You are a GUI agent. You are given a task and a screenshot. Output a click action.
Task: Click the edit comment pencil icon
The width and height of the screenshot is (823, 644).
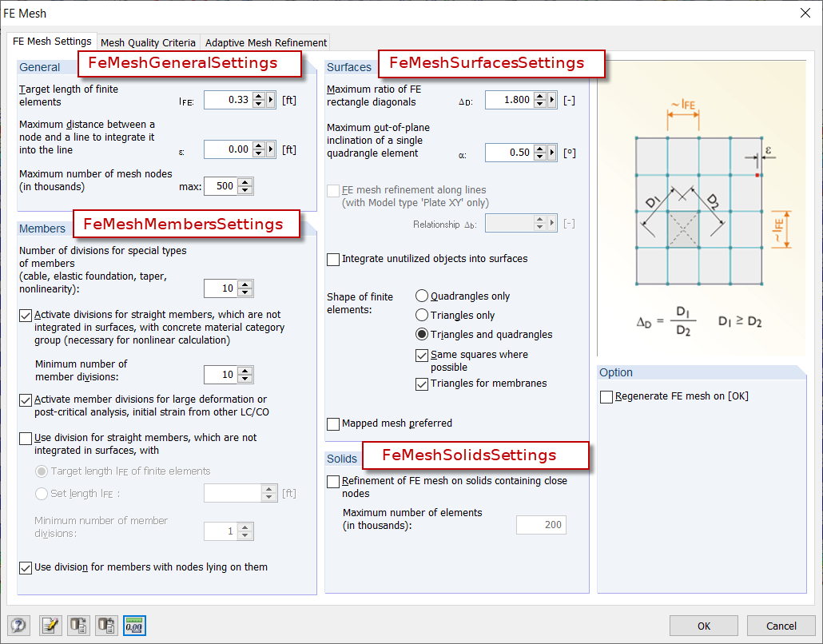[50, 626]
